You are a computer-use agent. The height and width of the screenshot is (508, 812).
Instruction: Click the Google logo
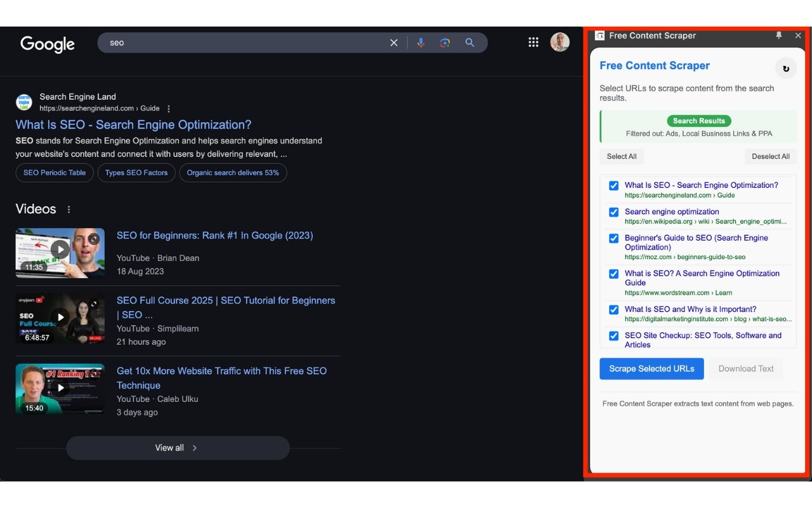pyautogui.click(x=48, y=44)
